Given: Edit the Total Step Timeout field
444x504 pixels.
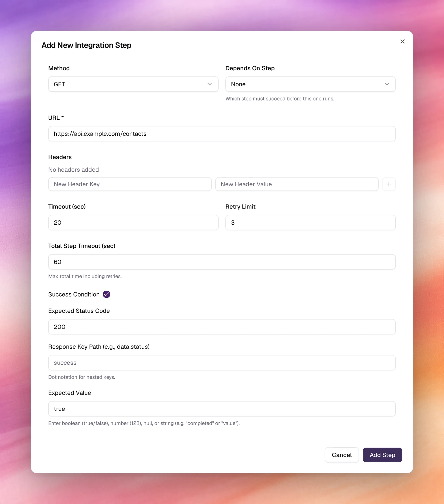Looking at the screenshot, I should coord(222,262).
